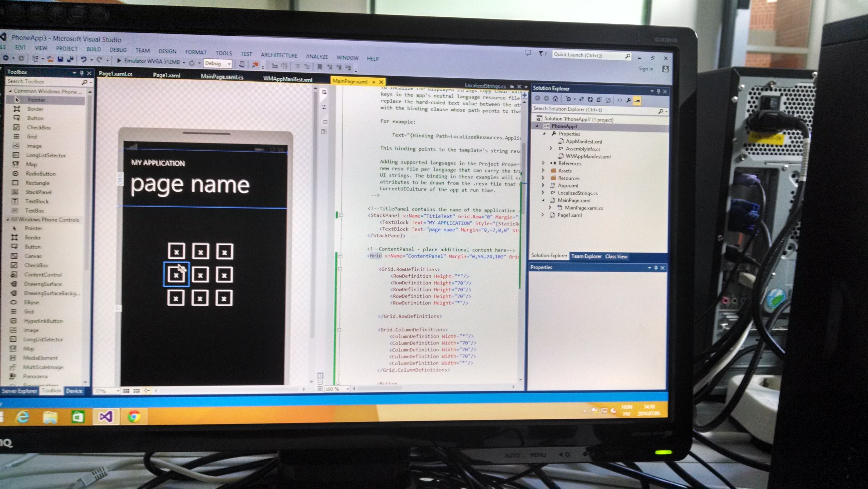Pick the Canvas control in All controls
Viewport: 868px width, 489px height.
tap(33, 256)
